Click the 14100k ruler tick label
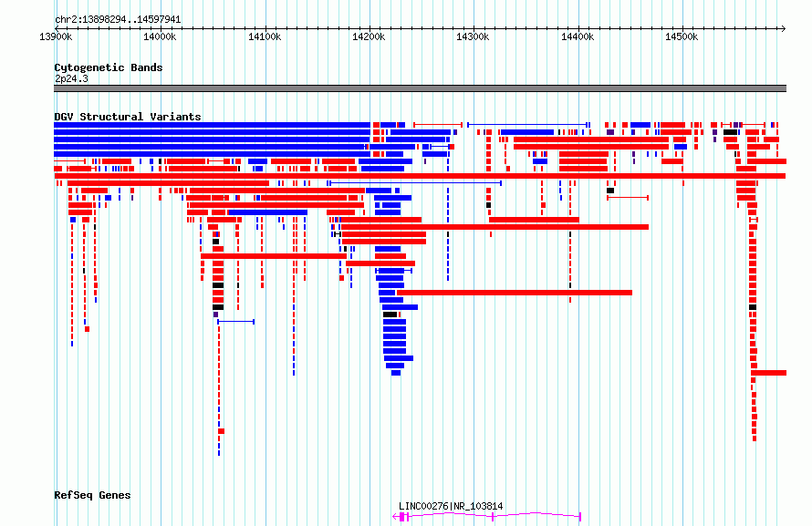The width and height of the screenshot is (812, 526). coord(264,36)
